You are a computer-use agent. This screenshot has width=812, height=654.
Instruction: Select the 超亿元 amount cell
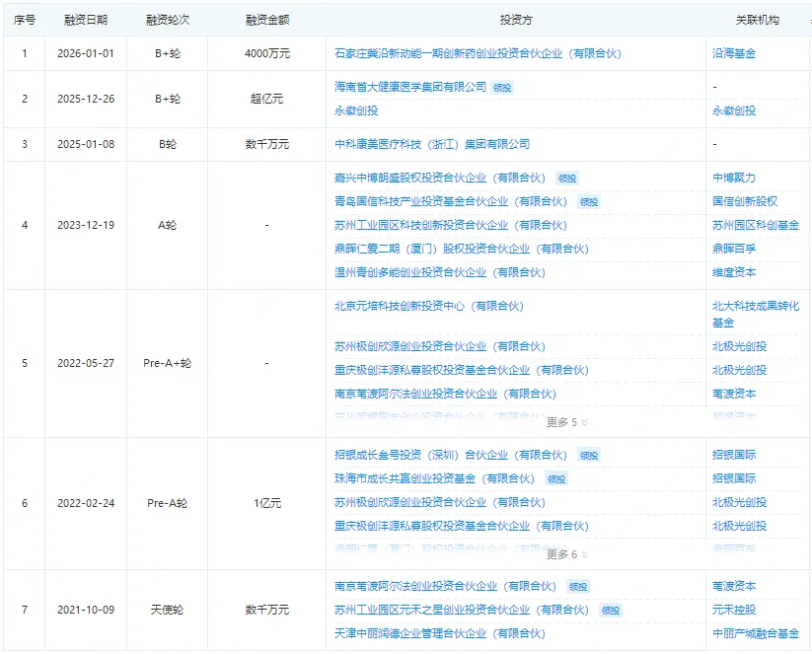tap(267, 99)
